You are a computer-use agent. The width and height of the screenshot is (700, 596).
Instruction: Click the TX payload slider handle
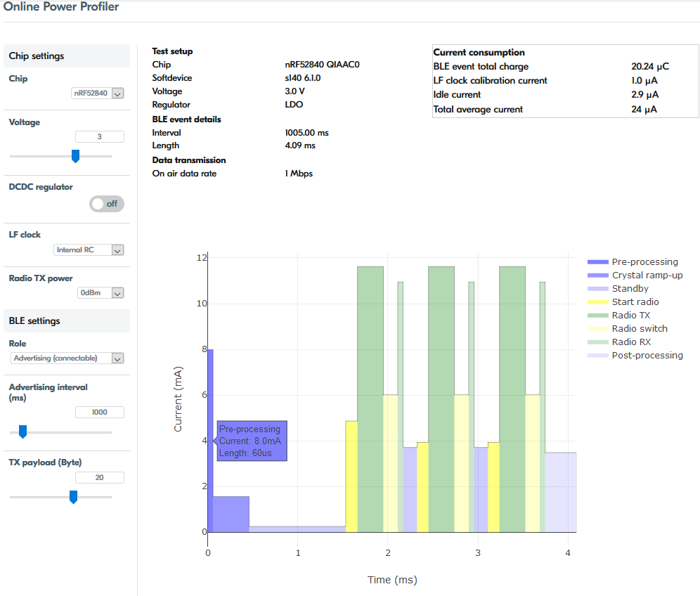point(73,497)
